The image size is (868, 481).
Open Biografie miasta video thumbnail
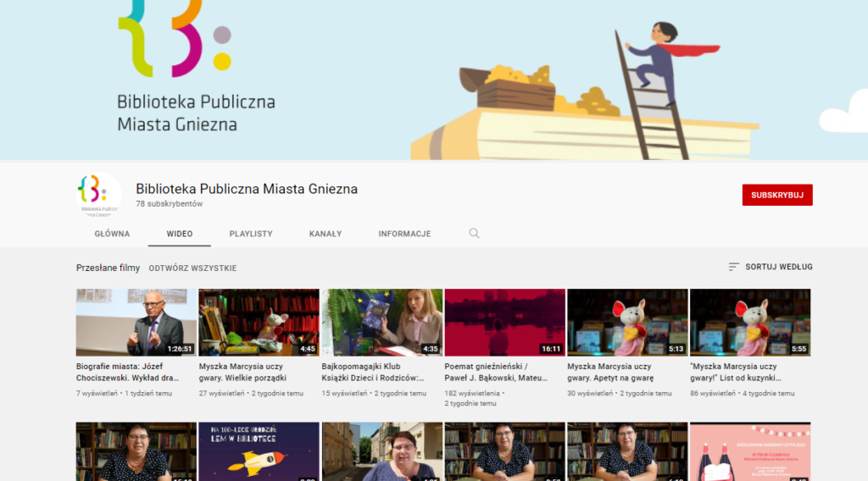tap(136, 323)
